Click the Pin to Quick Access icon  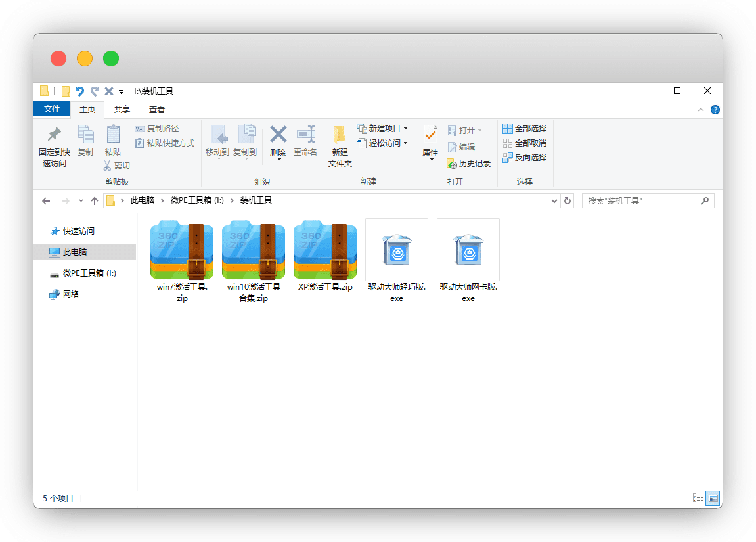click(x=54, y=135)
